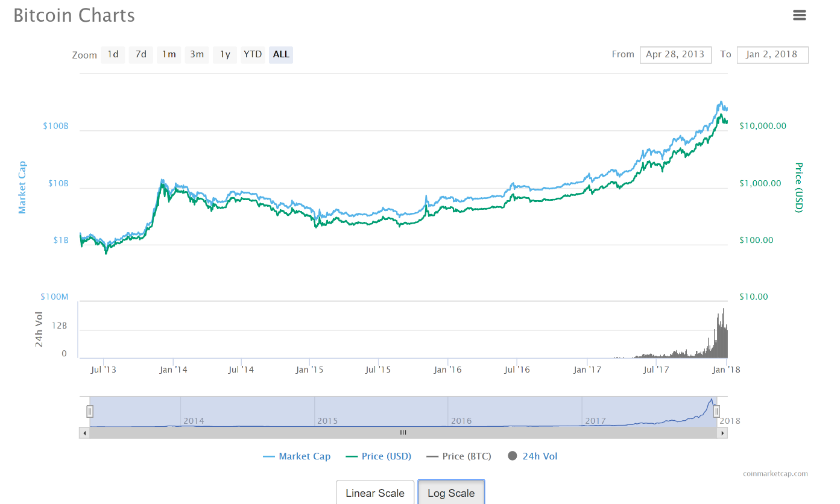Edit the From date field

click(x=675, y=54)
